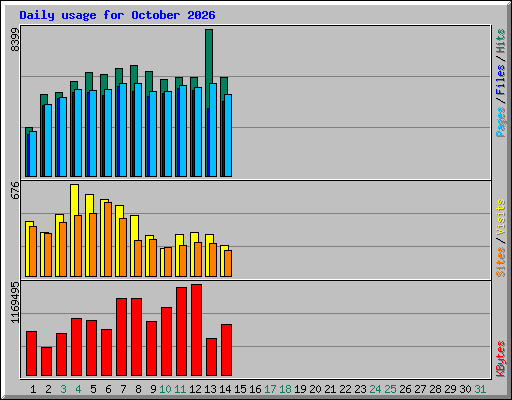512x400 pixels.
Task: Click the orange 'Sites' legend label
Action: [500, 262]
